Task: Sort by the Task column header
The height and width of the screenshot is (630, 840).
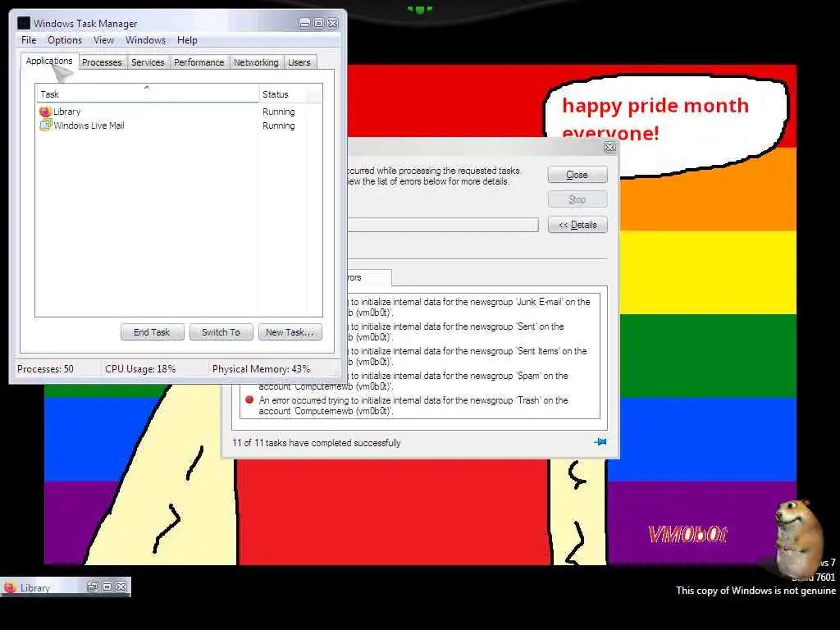Action: pos(148,94)
